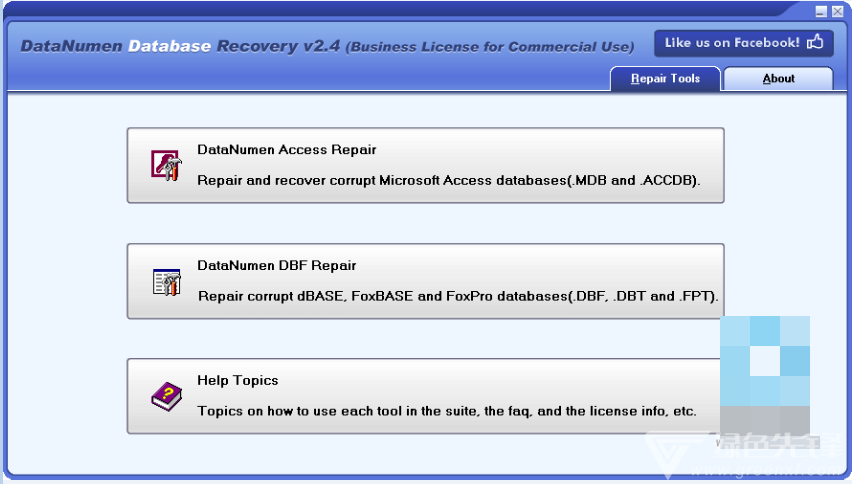Launch DataNumen Access Repair
This screenshot has width=852, height=484.
(x=425, y=166)
